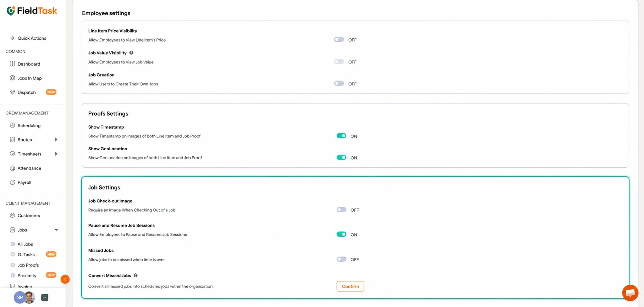Viewport: 644px width, 307px height.
Task: Click the Routes sidebar icon
Action: point(12,140)
